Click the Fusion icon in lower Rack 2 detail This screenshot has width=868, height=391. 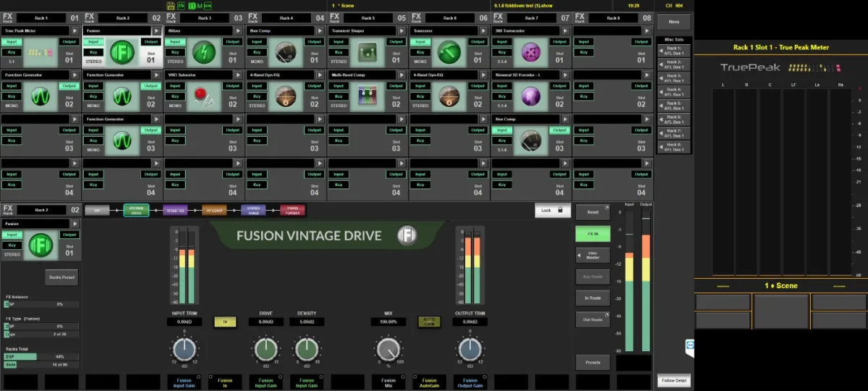[x=41, y=245]
